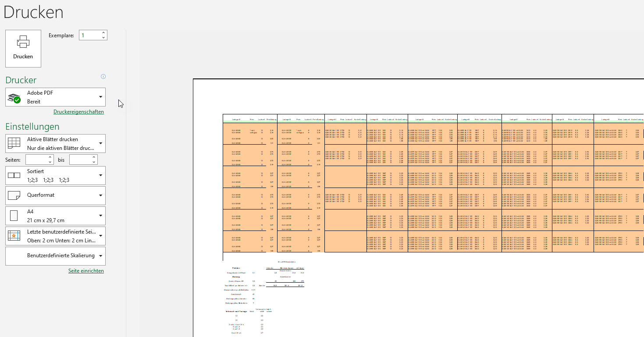Click the active sheets grid icon

point(14,143)
